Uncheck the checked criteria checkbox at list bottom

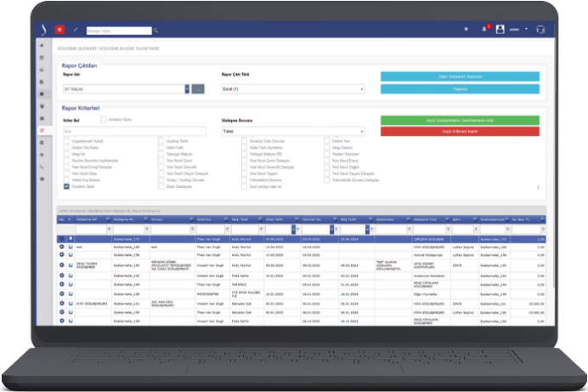click(x=66, y=185)
